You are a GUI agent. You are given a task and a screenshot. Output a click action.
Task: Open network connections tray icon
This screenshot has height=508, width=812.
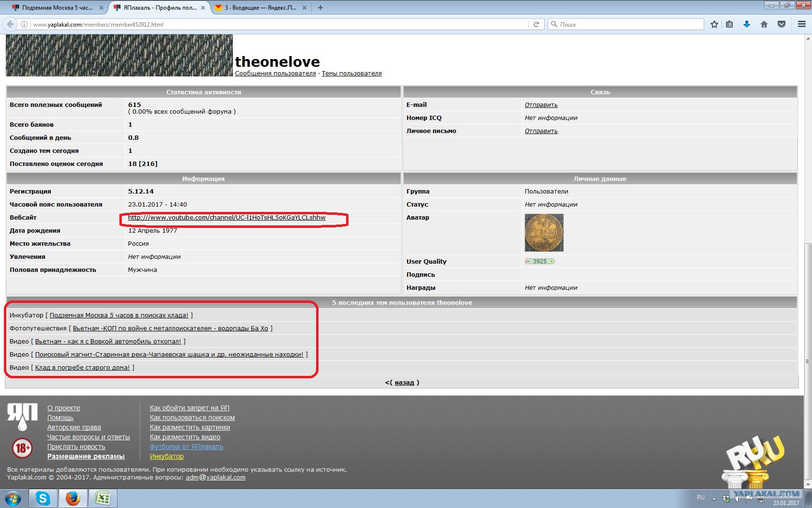tap(761, 499)
